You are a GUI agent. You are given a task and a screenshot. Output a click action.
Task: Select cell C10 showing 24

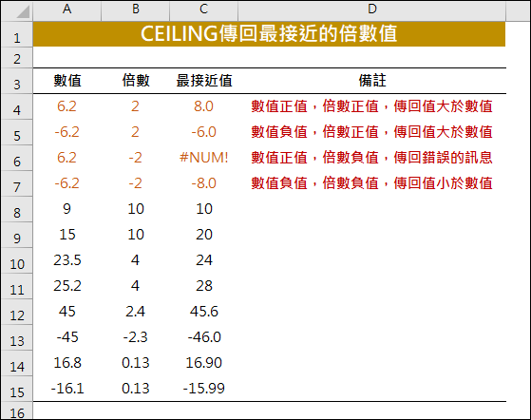pyautogui.click(x=204, y=260)
